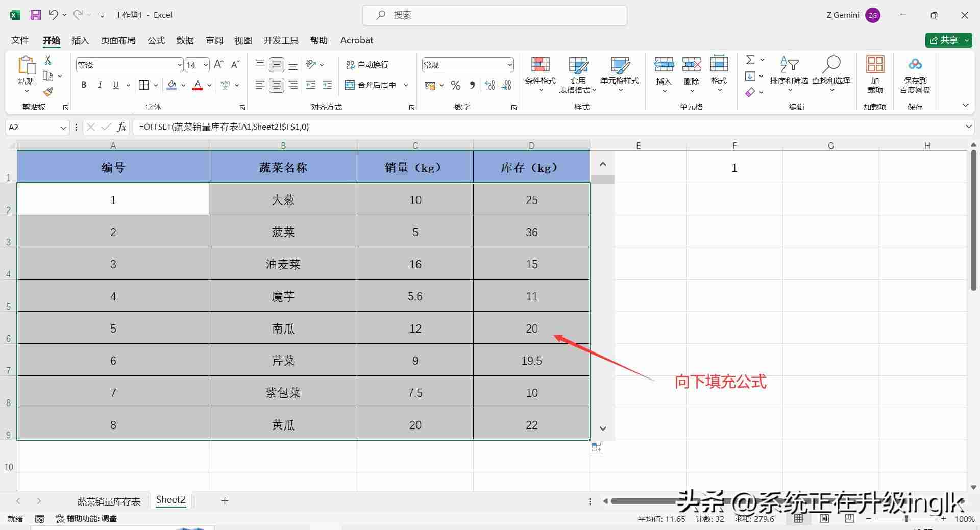Viewport: 980px width, 530px height.
Task: Click the 共享 (Share) button
Action: (x=948, y=40)
